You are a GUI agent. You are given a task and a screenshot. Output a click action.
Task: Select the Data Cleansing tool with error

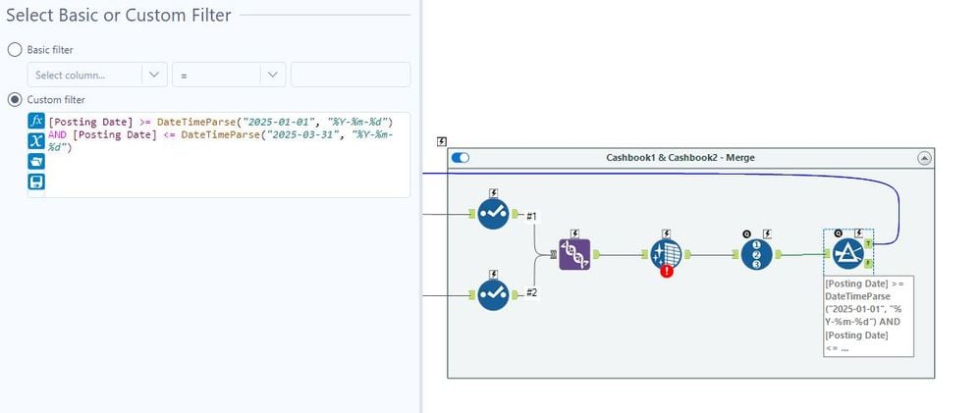[666, 254]
